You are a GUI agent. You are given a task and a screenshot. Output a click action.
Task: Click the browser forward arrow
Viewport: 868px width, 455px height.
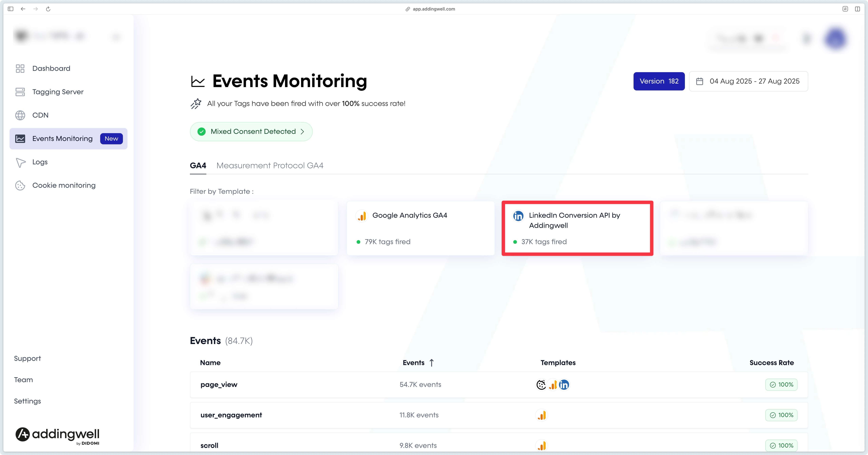point(35,9)
